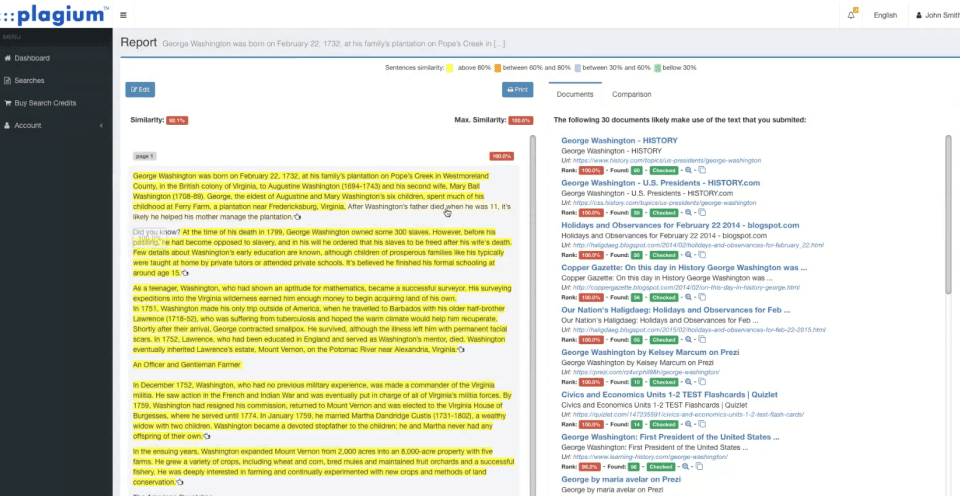This screenshot has height=496, width=960.
Task: Click magnifier icon for George Washington - HISTORY result
Action: click(688, 170)
